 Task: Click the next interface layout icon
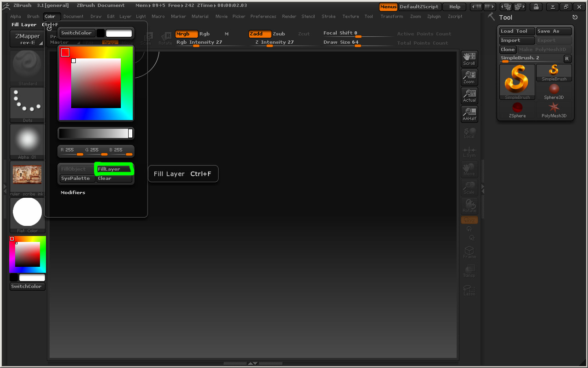coord(520,6)
